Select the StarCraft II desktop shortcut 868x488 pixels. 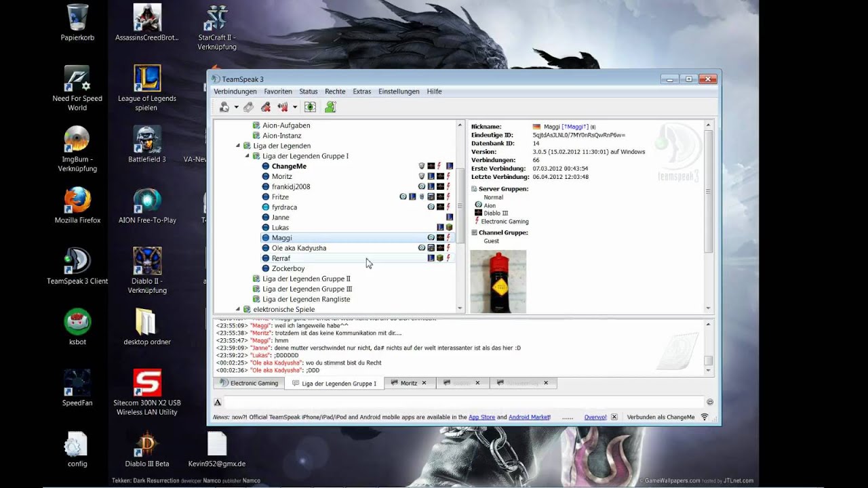(x=217, y=28)
